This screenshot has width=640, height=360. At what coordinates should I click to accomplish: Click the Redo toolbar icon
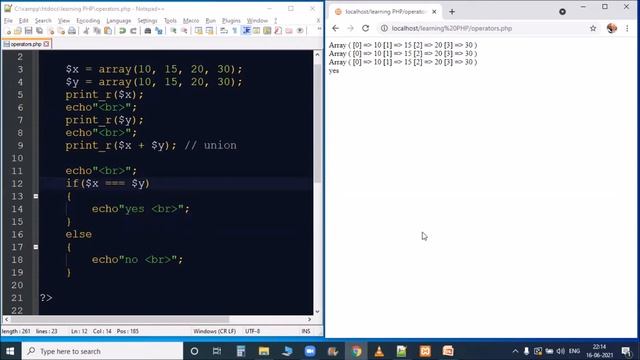click(x=133, y=31)
